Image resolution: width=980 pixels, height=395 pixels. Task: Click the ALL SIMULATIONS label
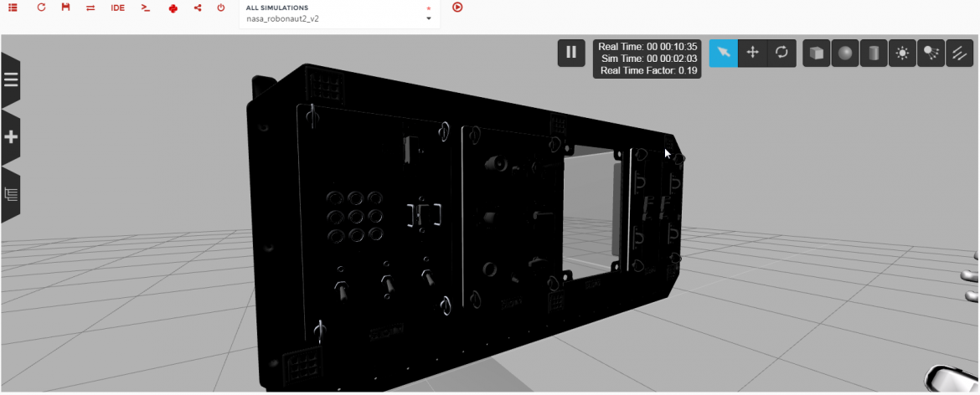(x=277, y=8)
